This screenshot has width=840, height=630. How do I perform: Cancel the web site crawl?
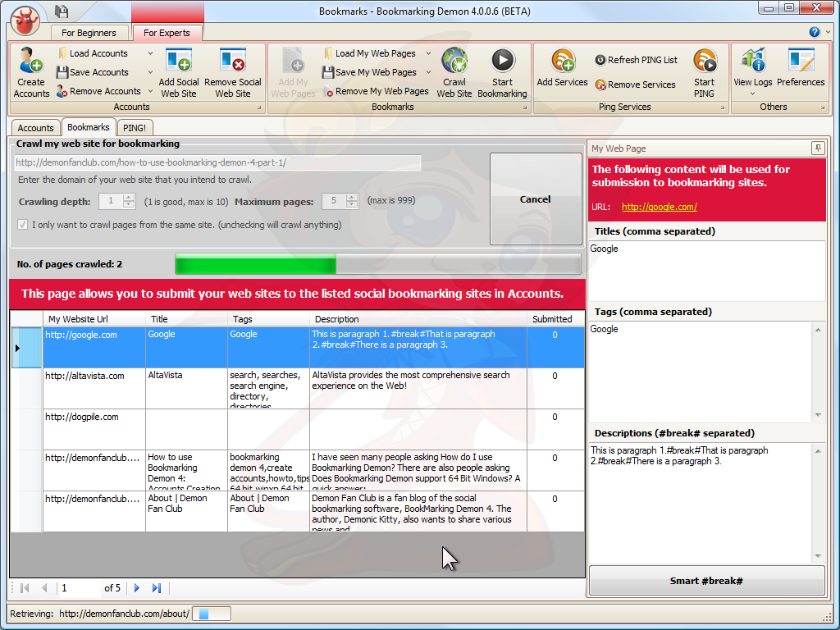(x=536, y=199)
